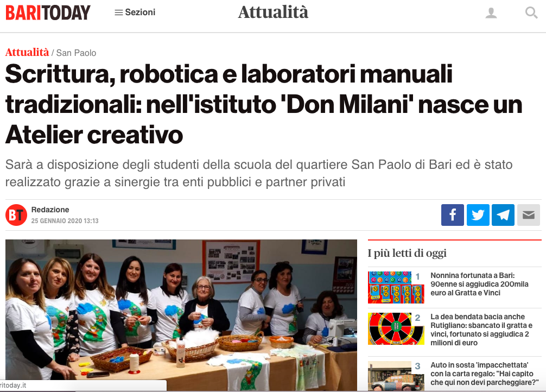This screenshot has width=546, height=392.
Task: Open the Attualità breadcrumb category
Action: point(27,52)
